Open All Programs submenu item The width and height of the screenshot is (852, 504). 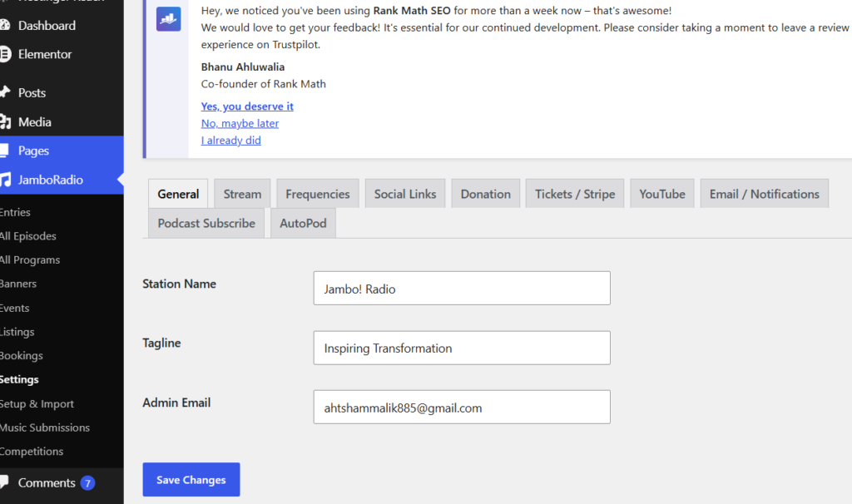click(x=30, y=260)
